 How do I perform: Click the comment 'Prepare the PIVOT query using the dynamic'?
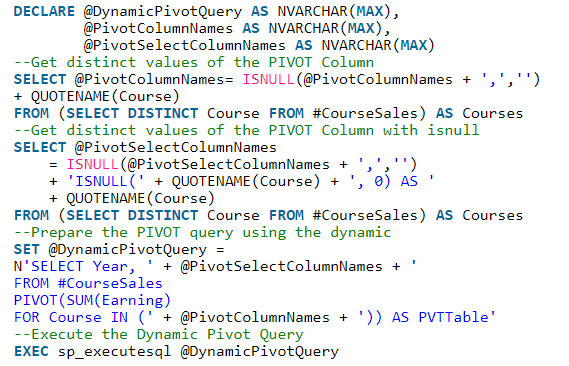point(202,233)
